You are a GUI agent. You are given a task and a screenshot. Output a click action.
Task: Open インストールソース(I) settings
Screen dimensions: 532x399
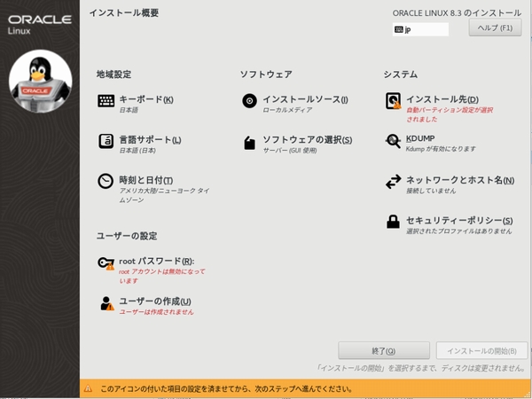coord(305,99)
